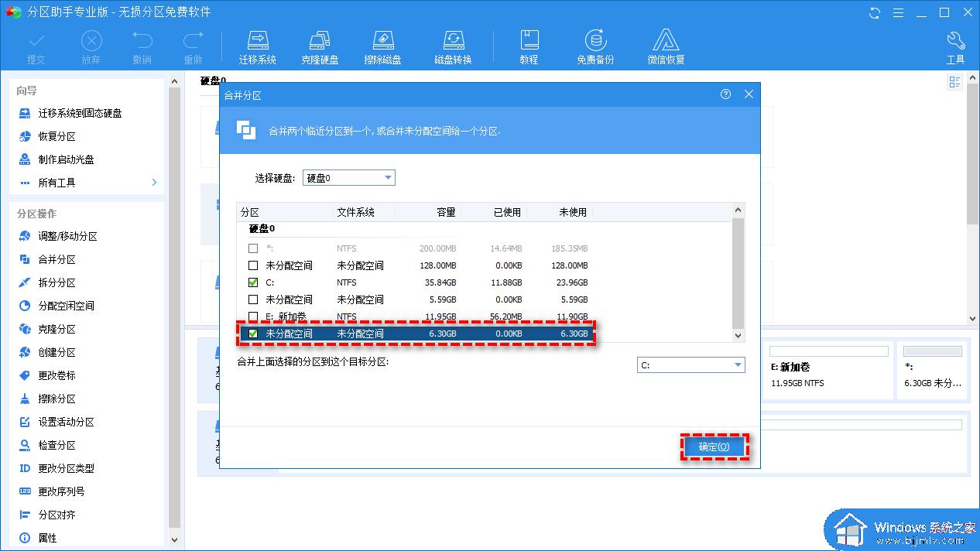Click the refresh icon in title bar
The height and width of the screenshot is (551, 980).
click(875, 12)
